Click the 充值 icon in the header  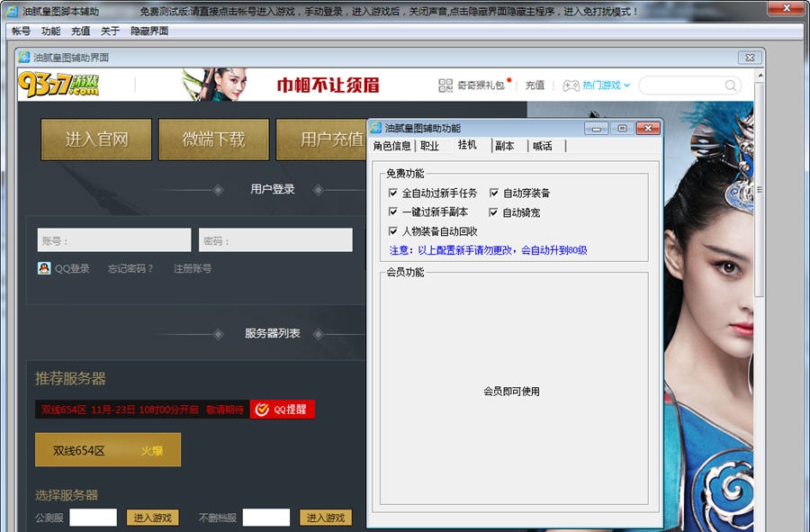coord(535,83)
